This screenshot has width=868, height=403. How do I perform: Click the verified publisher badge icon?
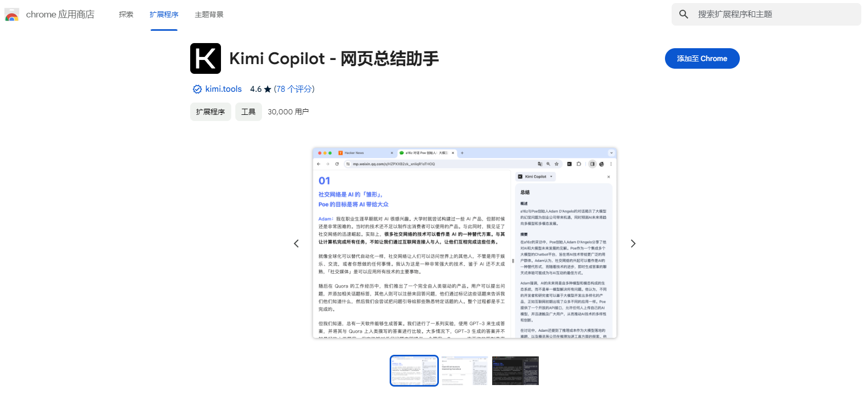click(x=197, y=89)
